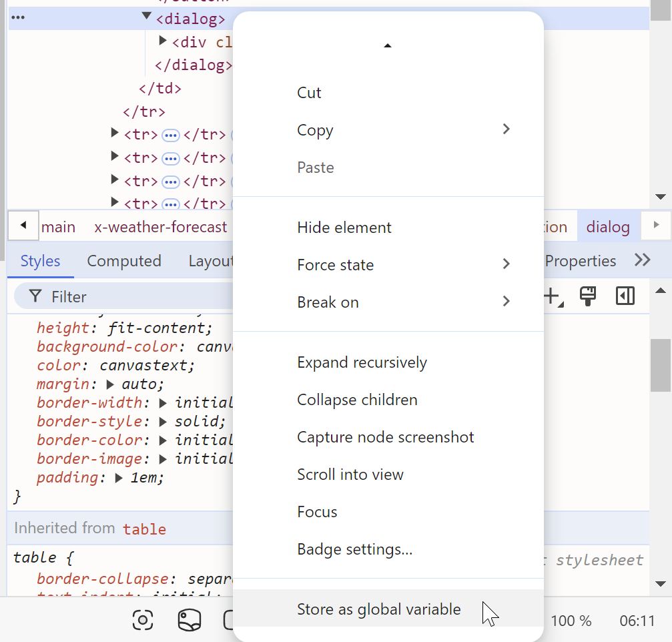Toggle the computed styles sidebar icon
The height and width of the screenshot is (642, 672).
pos(625,296)
